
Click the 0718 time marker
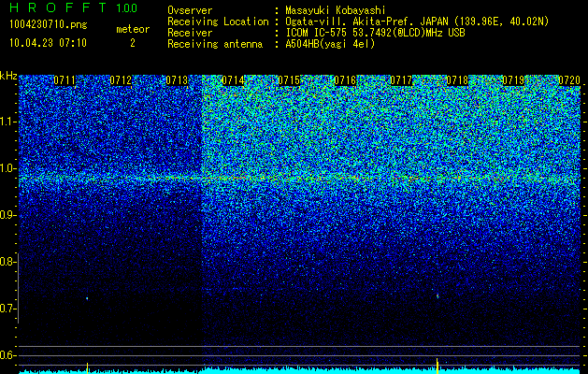pyautogui.click(x=457, y=80)
